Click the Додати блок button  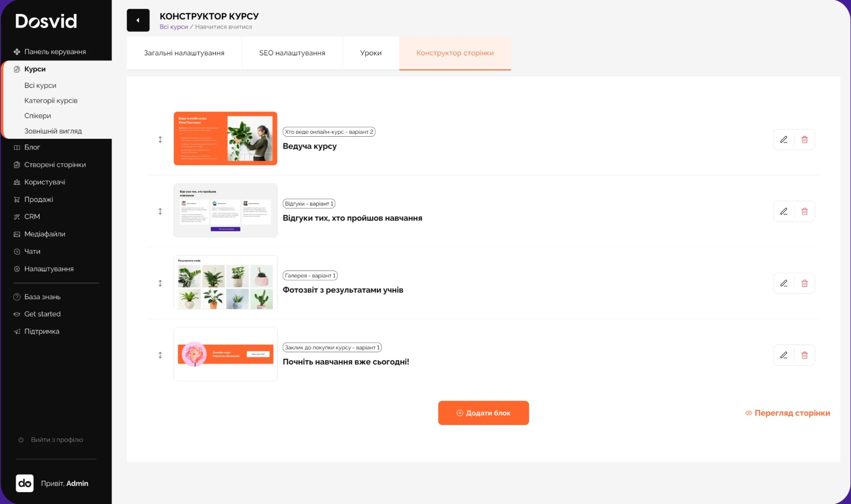(x=483, y=413)
